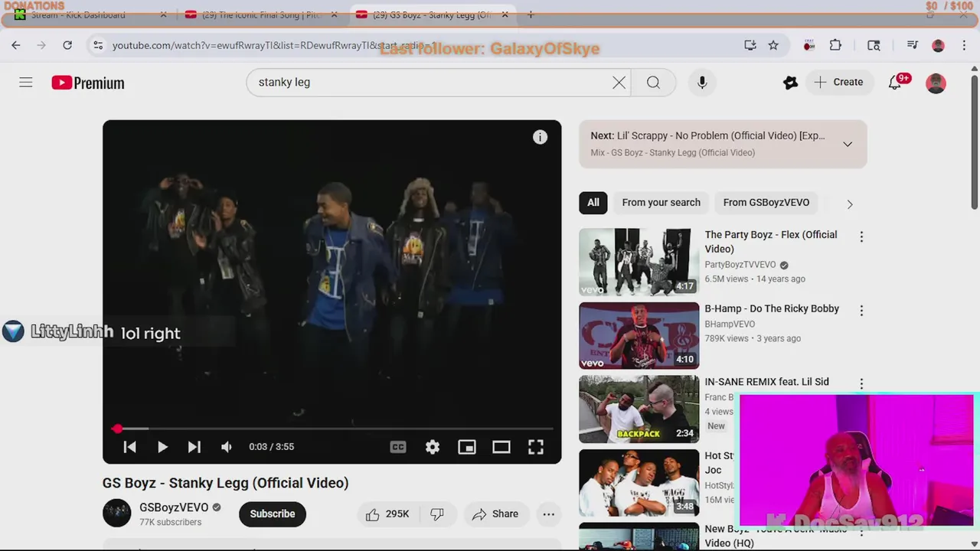Play the Stanky Legg video
Image resolution: width=980 pixels, height=551 pixels.
click(162, 447)
